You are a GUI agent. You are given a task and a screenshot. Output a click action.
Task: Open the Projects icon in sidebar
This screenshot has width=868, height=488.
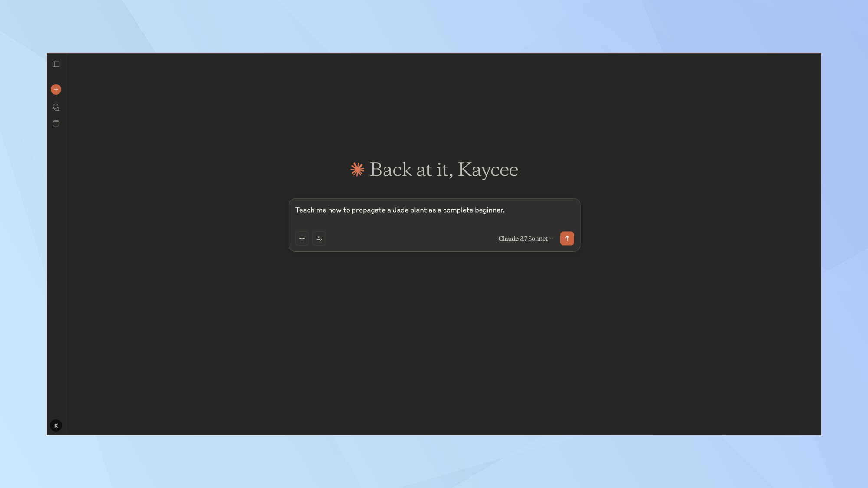click(56, 124)
